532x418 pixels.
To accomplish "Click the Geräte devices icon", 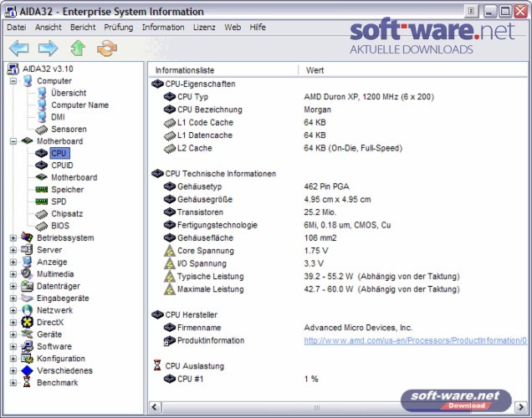I will point(27,334).
